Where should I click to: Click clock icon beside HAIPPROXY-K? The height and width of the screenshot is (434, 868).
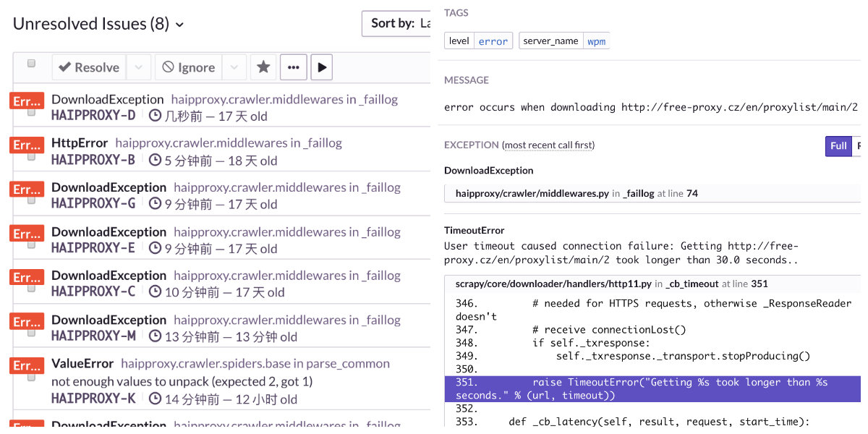(155, 399)
